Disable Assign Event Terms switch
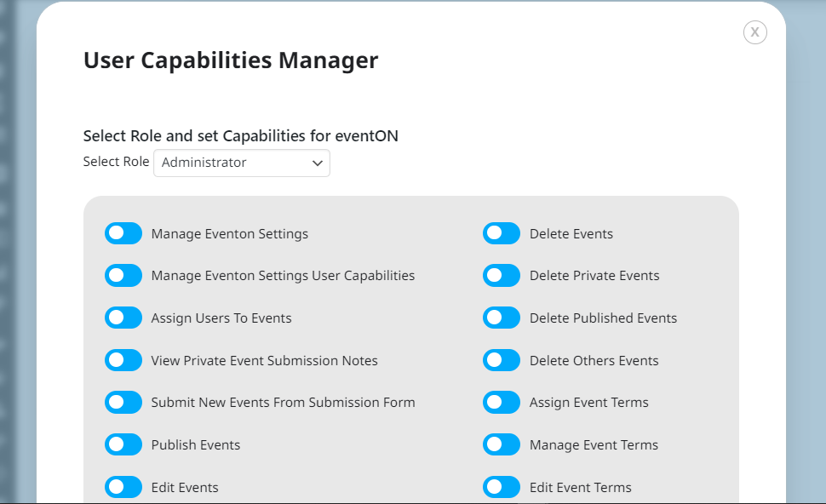Viewport: 826px width, 504px height. [x=502, y=403]
